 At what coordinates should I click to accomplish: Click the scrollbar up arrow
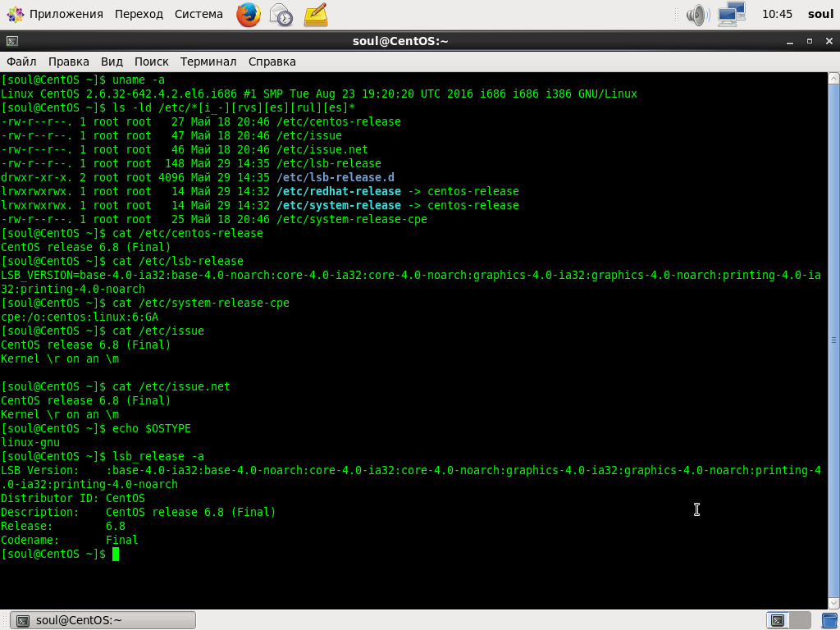tap(834, 79)
